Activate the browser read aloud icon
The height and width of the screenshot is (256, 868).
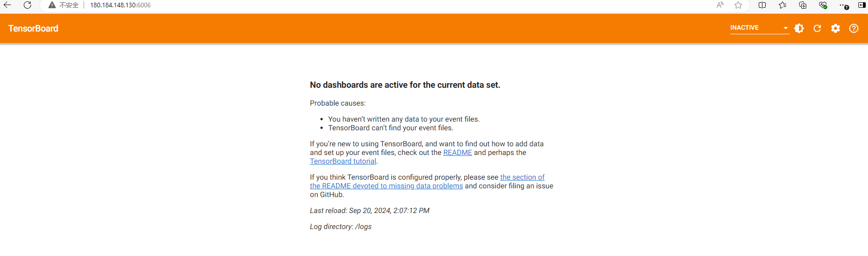click(x=720, y=5)
